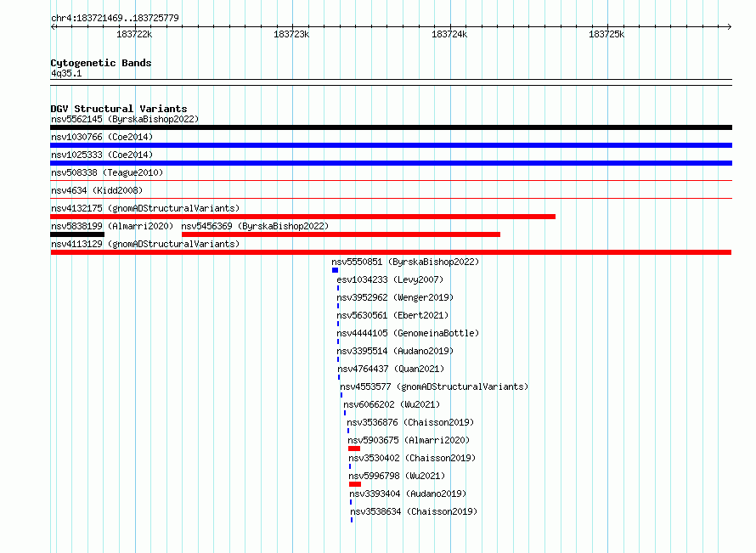Click the right arrow of the ruler
Image resolution: width=756 pixels, height=553 pixels.
point(730,26)
